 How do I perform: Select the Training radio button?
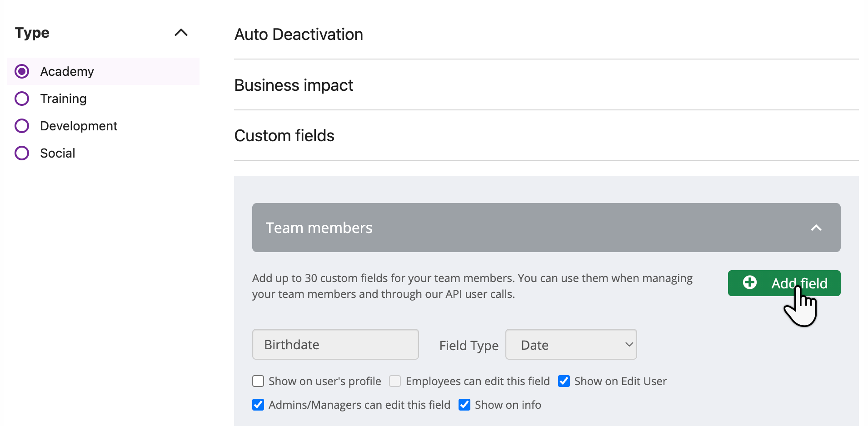pos(22,99)
